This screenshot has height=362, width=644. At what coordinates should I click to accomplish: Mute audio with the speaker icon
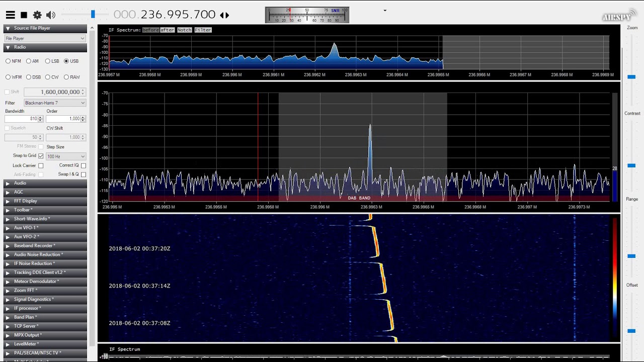(51, 15)
